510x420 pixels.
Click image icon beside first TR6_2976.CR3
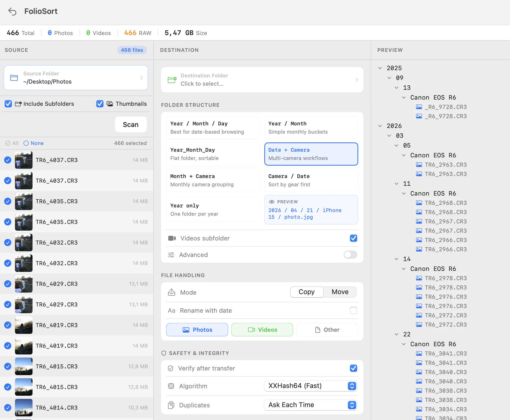click(x=419, y=297)
